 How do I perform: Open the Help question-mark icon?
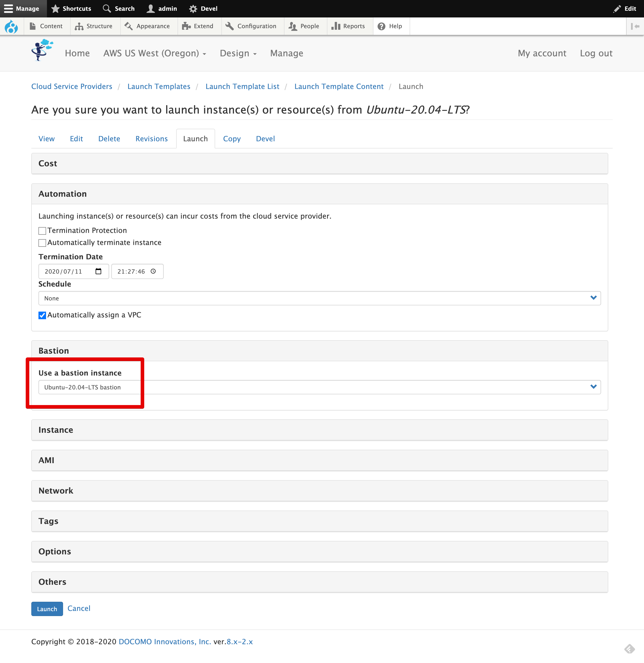382,26
